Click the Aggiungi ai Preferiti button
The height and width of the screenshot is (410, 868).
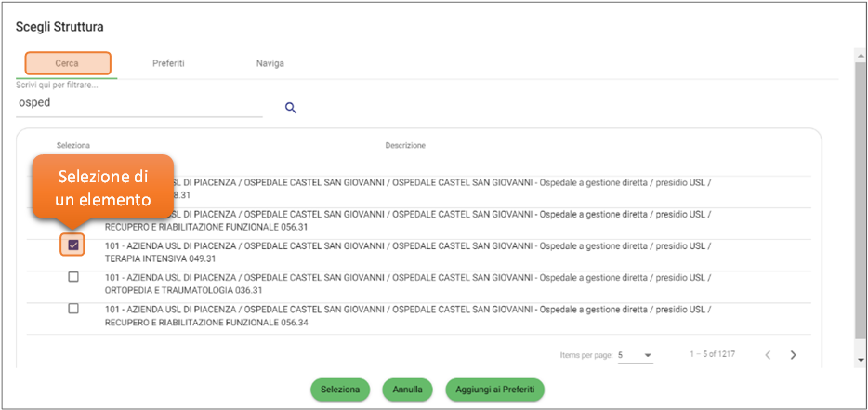(494, 390)
